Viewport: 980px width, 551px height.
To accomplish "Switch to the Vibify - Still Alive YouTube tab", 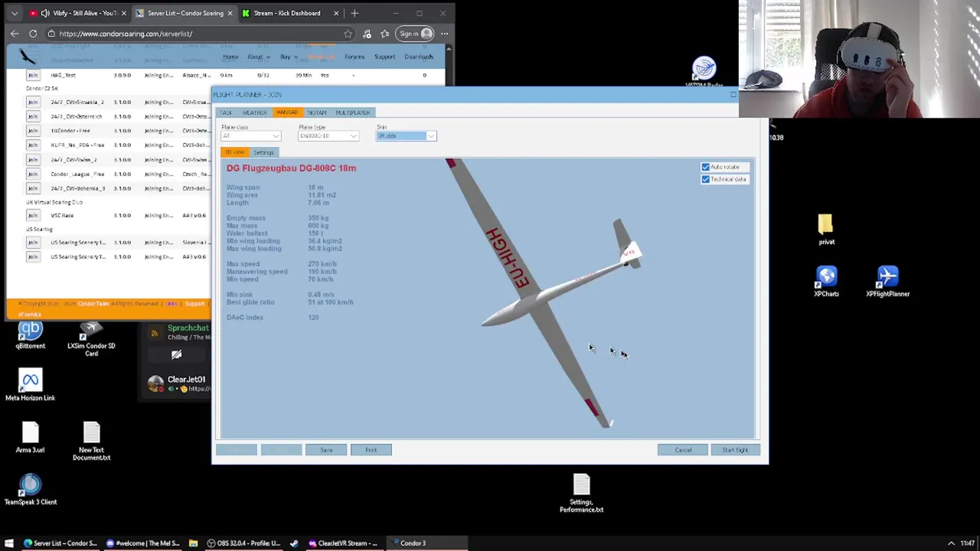I will pyautogui.click(x=83, y=13).
